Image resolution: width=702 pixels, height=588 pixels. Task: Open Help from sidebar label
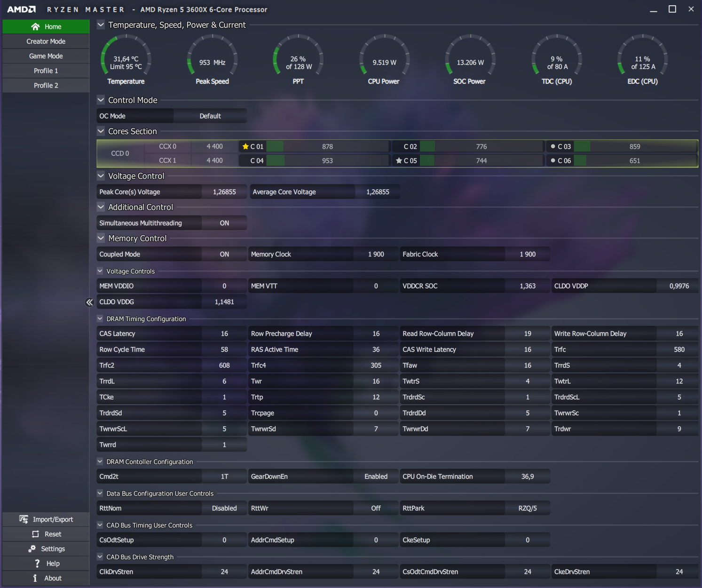tap(53, 564)
